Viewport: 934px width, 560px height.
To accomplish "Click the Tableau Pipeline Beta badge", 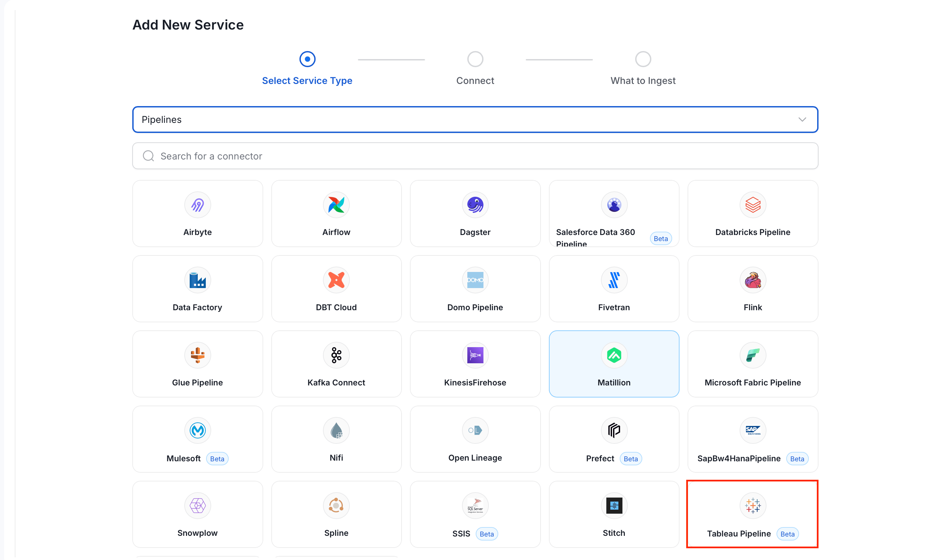I will pos(787,534).
